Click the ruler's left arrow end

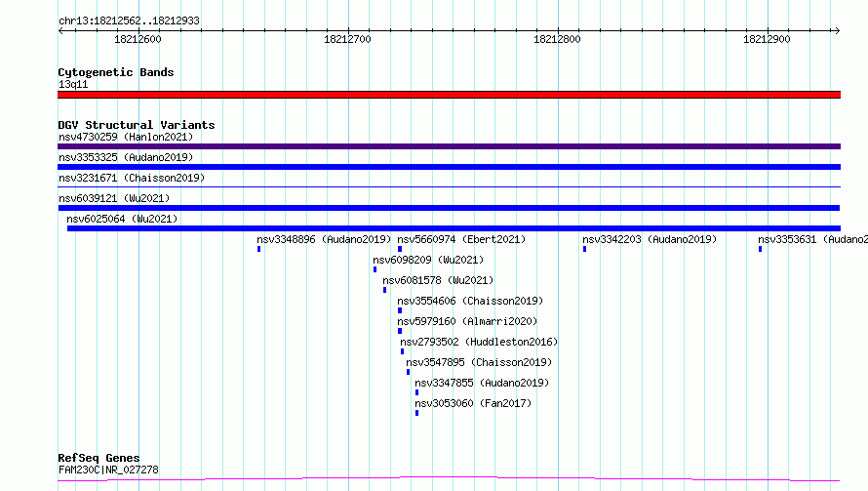[x=60, y=30]
